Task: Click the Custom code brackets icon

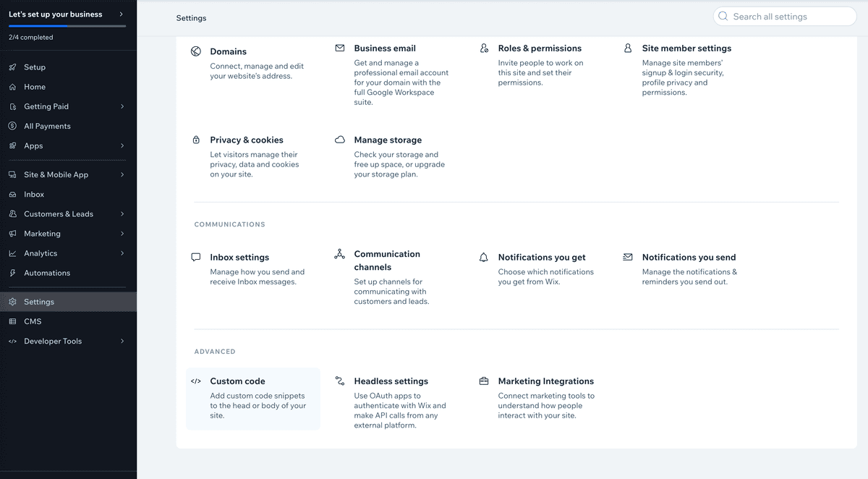Action: point(195,381)
